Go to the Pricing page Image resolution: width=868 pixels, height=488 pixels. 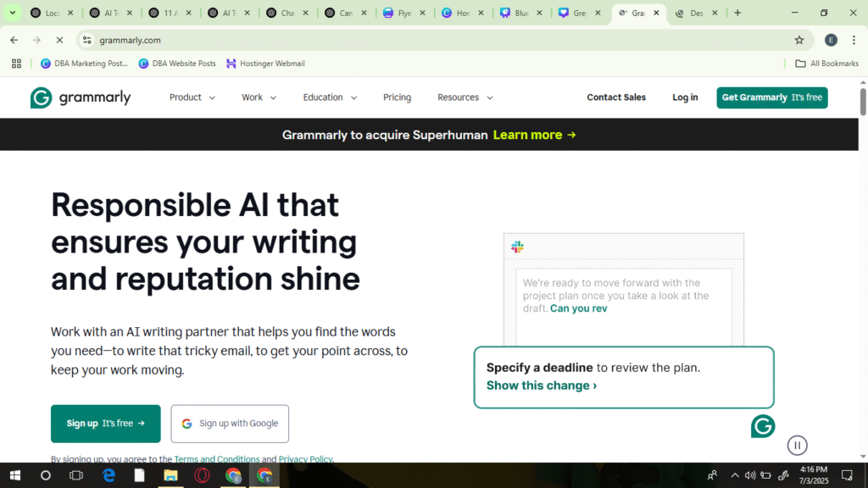tap(397, 97)
